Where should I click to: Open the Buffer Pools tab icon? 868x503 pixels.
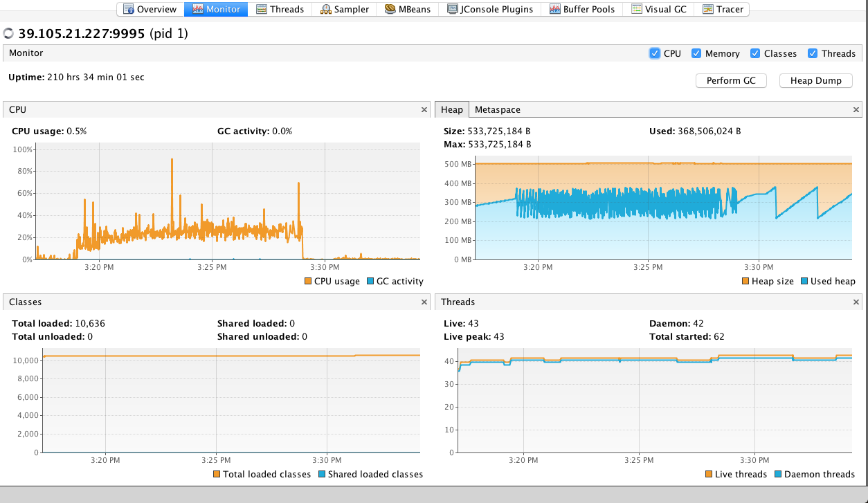click(x=554, y=10)
